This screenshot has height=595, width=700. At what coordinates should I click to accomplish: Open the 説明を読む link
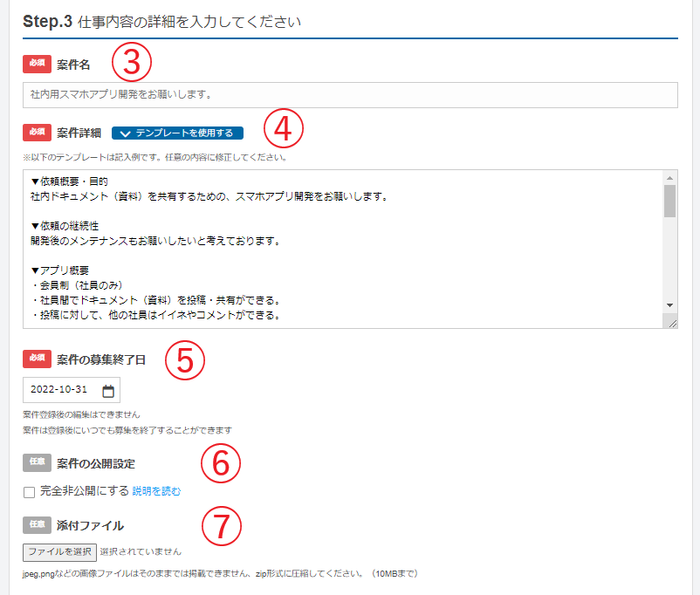(157, 491)
